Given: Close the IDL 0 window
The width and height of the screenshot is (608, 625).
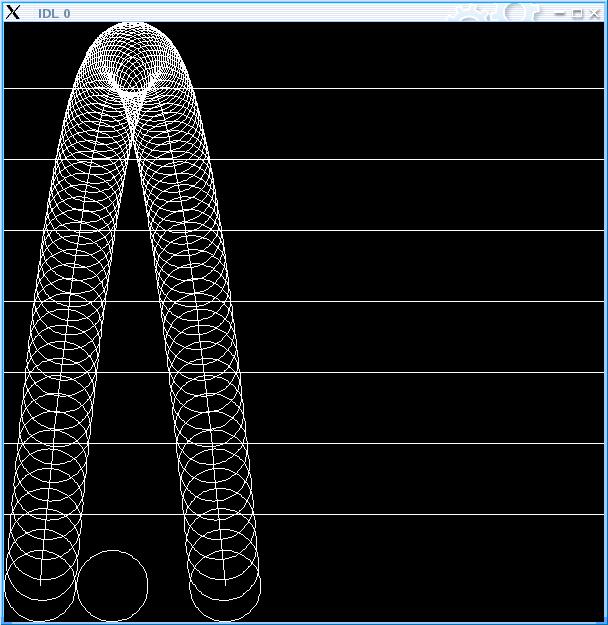Looking at the screenshot, I should click(594, 14).
